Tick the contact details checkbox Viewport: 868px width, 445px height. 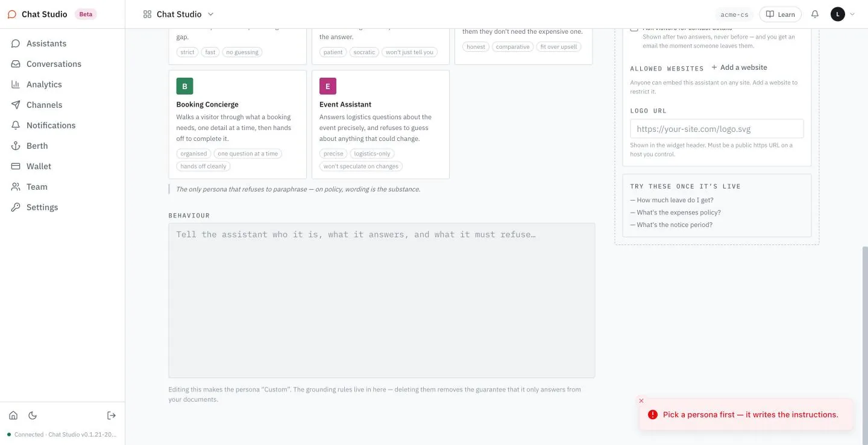tap(634, 28)
